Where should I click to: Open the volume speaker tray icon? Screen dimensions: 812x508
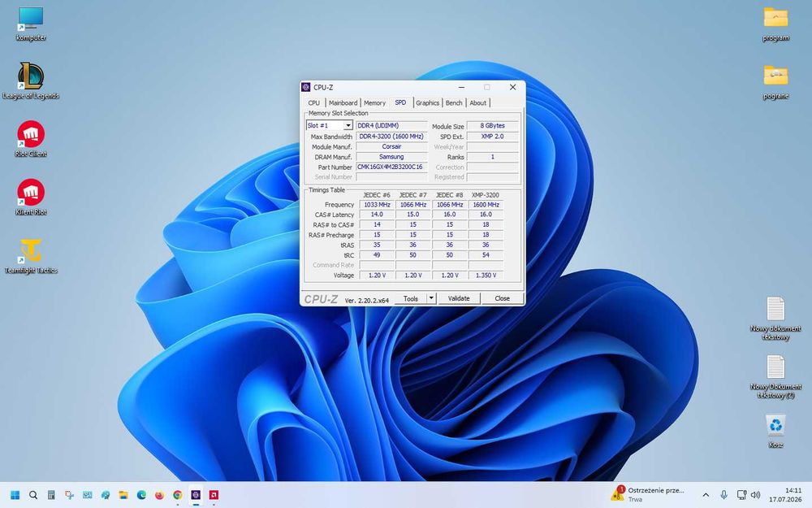coord(755,495)
